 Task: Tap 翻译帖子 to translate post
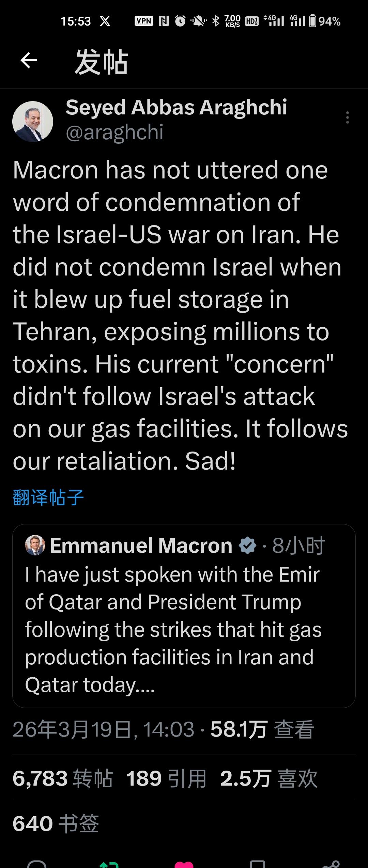(48, 498)
